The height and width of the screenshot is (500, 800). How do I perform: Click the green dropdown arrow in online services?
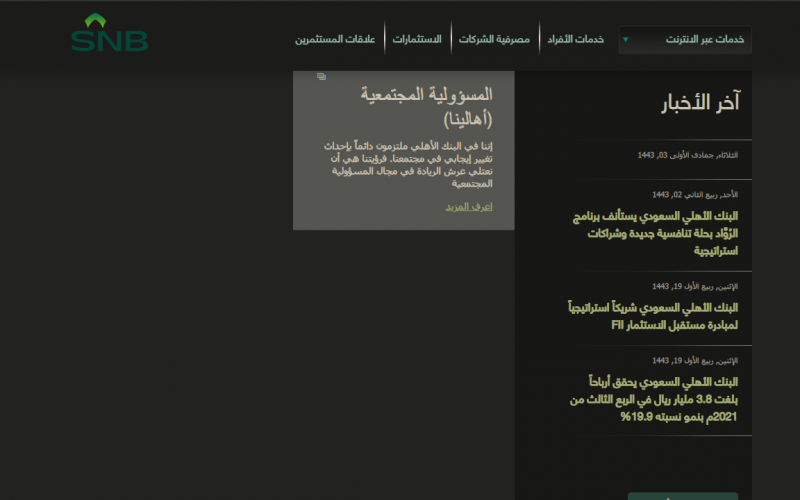pyautogui.click(x=626, y=40)
